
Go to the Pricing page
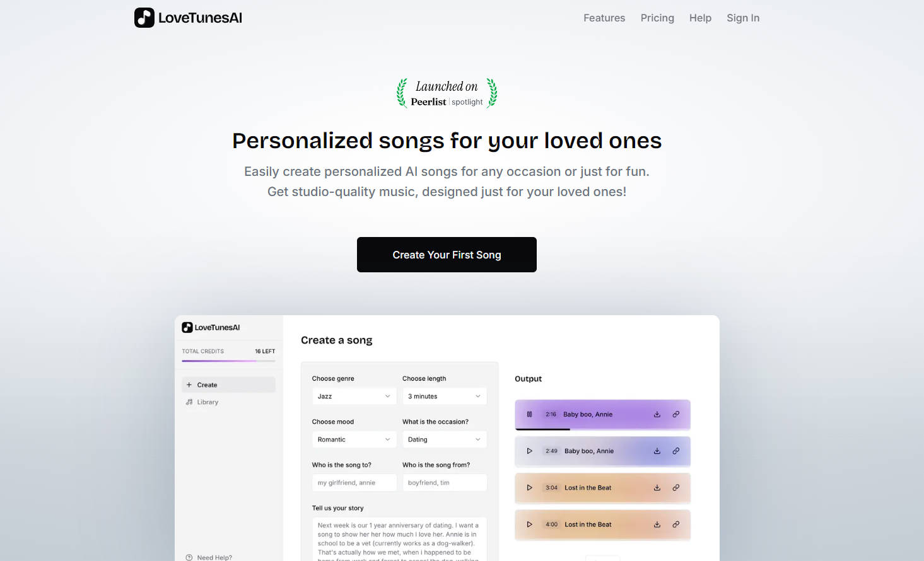657,18
